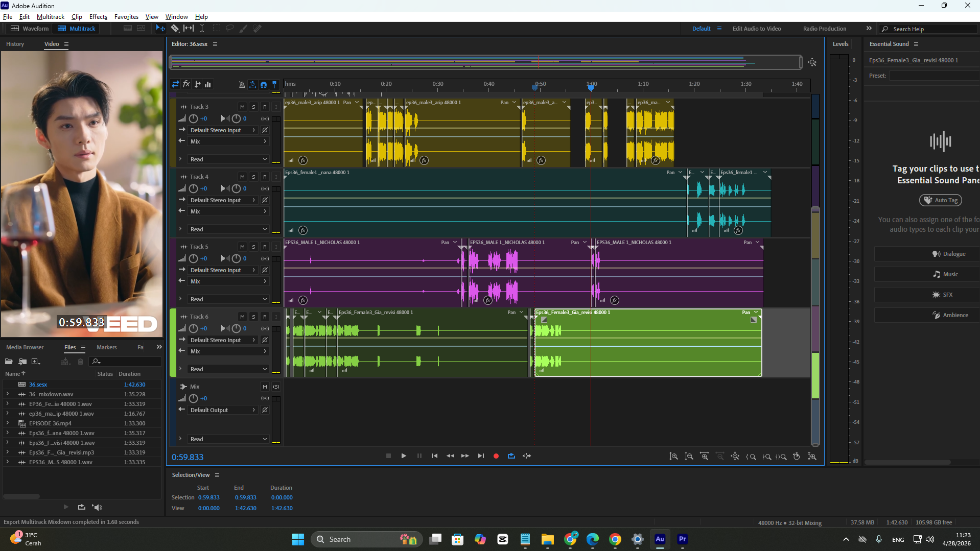The width and height of the screenshot is (980, 551).
Task: Click the red Record button
Action: (496, 456)
